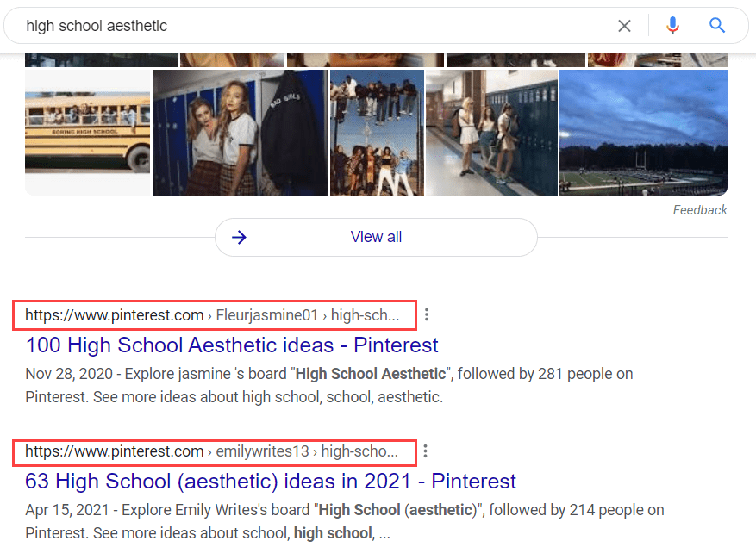This screenshot has height=547, width=756.
Task: Open the Fleurjasmine01 Pinterest URL breadcrumb
Action: (x=212, y=315)
